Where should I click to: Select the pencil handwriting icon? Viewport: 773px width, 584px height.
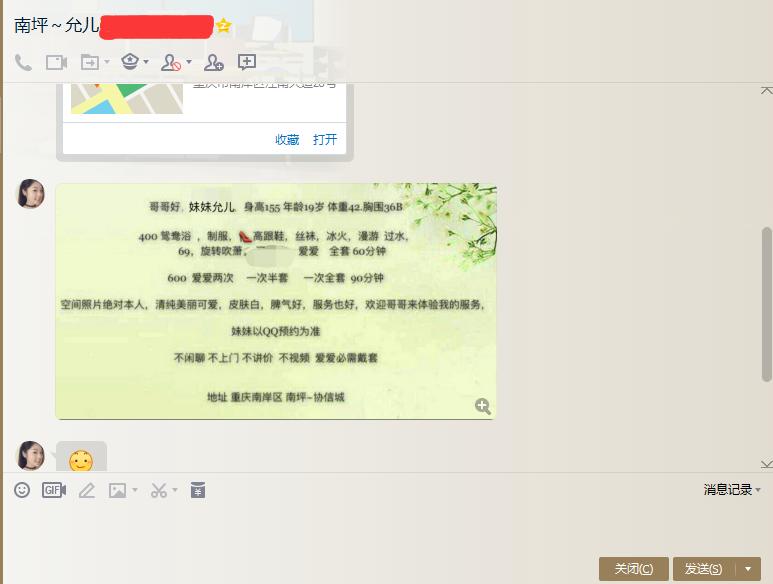(x=87, y=490)
